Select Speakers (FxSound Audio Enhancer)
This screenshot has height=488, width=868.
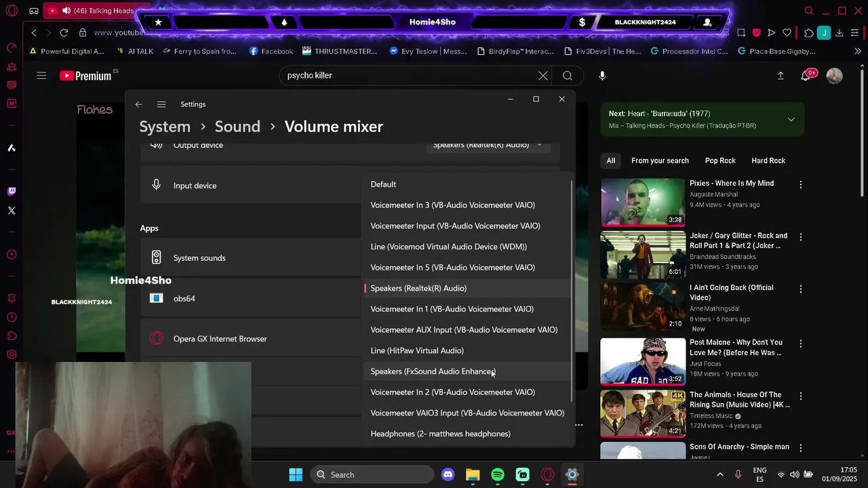point(467,371)
